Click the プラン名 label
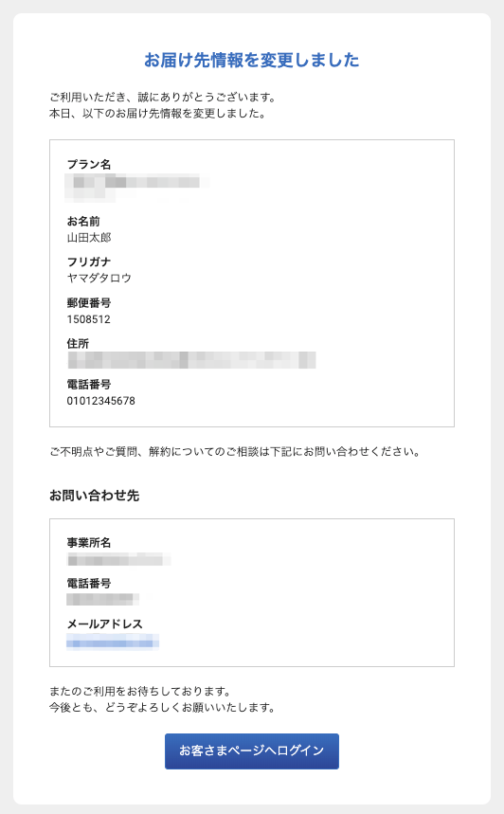This screenshot has height=814, width=504. coord(89,165)
